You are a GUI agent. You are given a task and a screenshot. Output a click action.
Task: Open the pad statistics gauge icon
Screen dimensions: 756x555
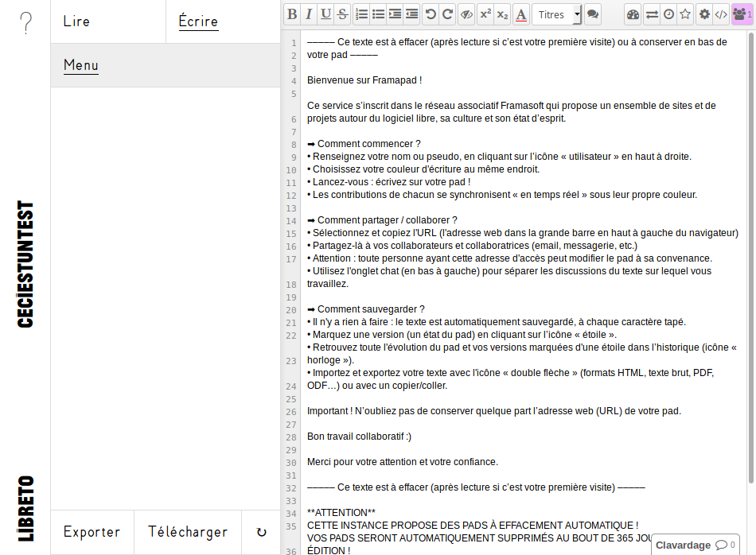click(633, 14)
